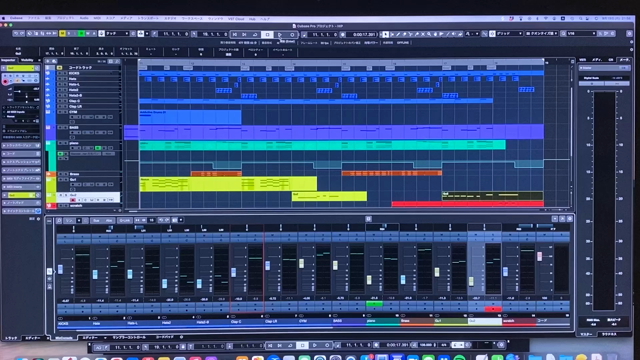The width and height of the screenshot is (640, 360).
Task: Open the サンプラーコントロール tab
Action: click(x=129, y=338)
